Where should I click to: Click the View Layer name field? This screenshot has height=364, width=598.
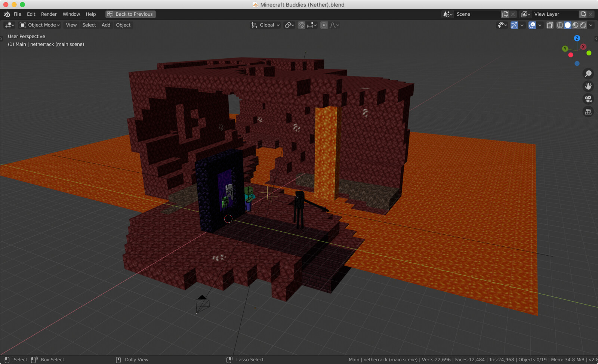[x=555, y=14]
